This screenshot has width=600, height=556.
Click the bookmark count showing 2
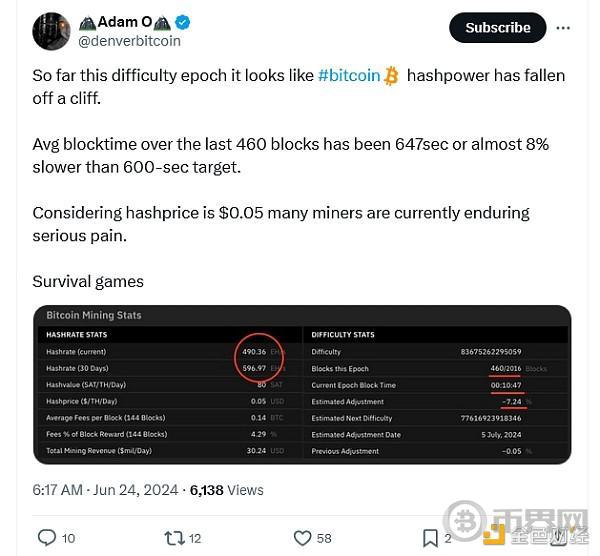click(447, 538)
